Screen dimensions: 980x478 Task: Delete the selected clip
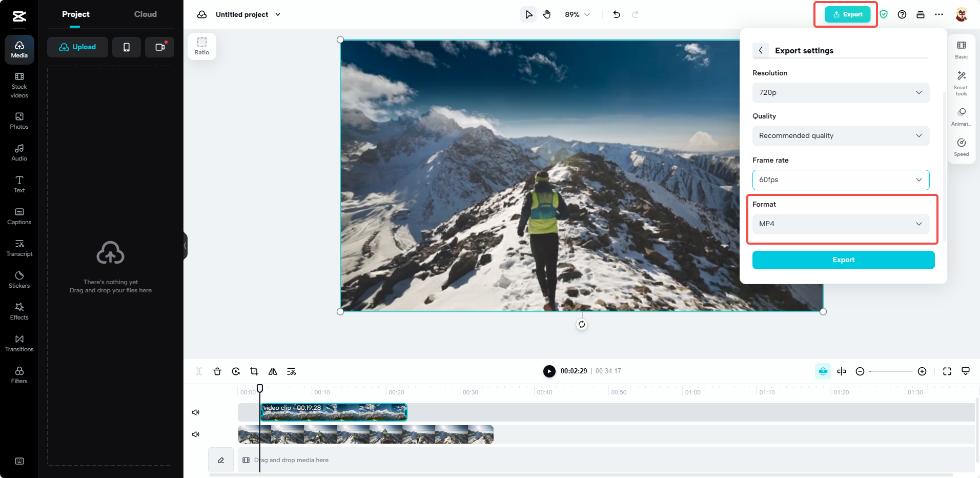point(217,371)
